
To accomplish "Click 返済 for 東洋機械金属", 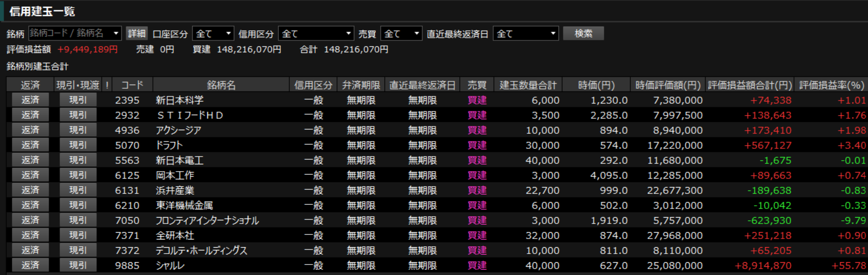I will pos(30,205).
